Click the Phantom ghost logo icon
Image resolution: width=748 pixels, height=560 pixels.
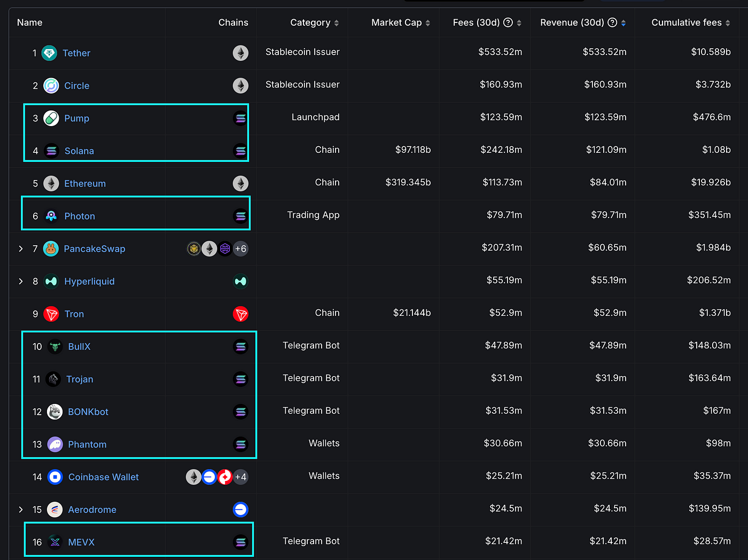(55, 444)
